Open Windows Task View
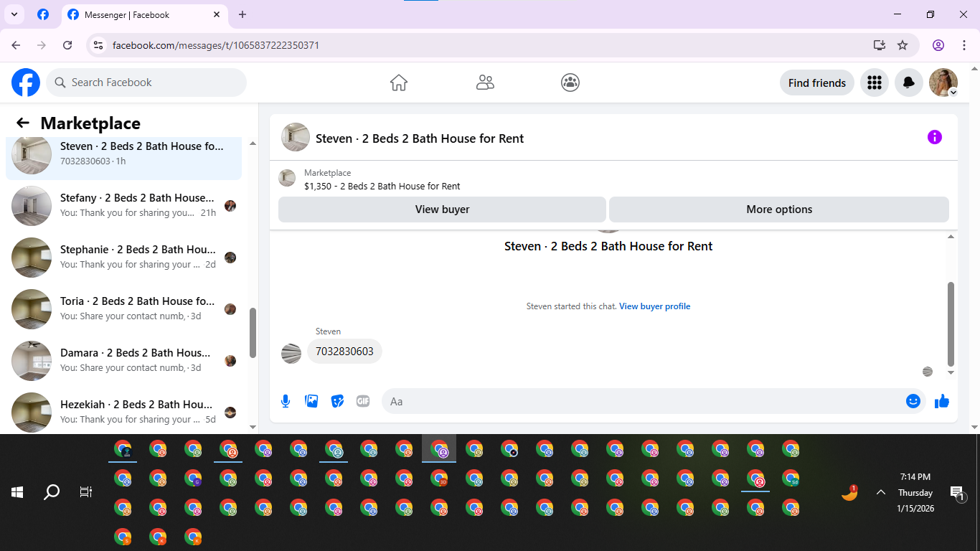Image resolution: width=980 pixels, height=551 pixels. (86, 492)
